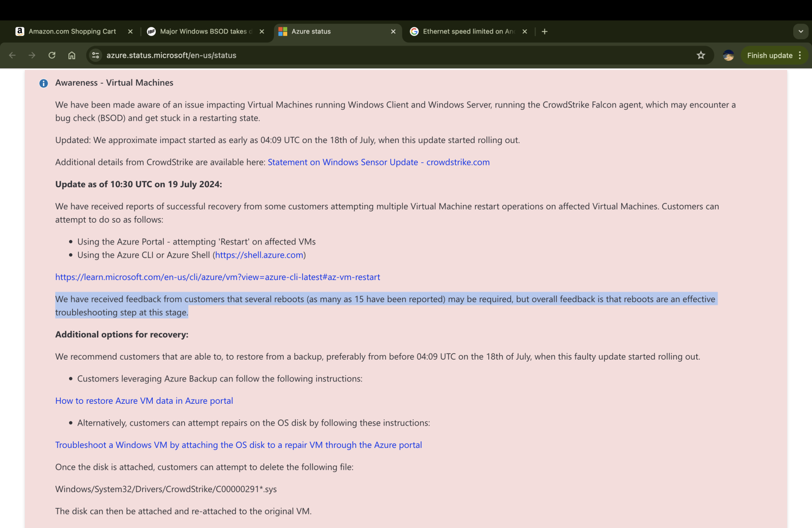Click the Finish update button

769,55
